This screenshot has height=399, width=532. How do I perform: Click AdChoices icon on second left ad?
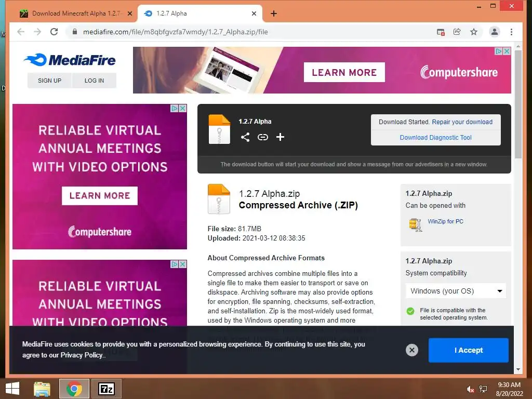coord(175,264)
